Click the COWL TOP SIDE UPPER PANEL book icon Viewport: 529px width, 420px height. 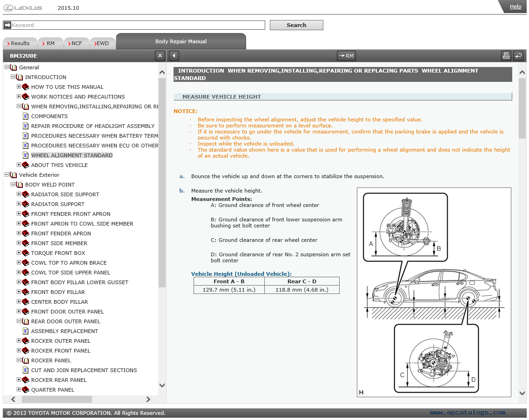[25, 273]
